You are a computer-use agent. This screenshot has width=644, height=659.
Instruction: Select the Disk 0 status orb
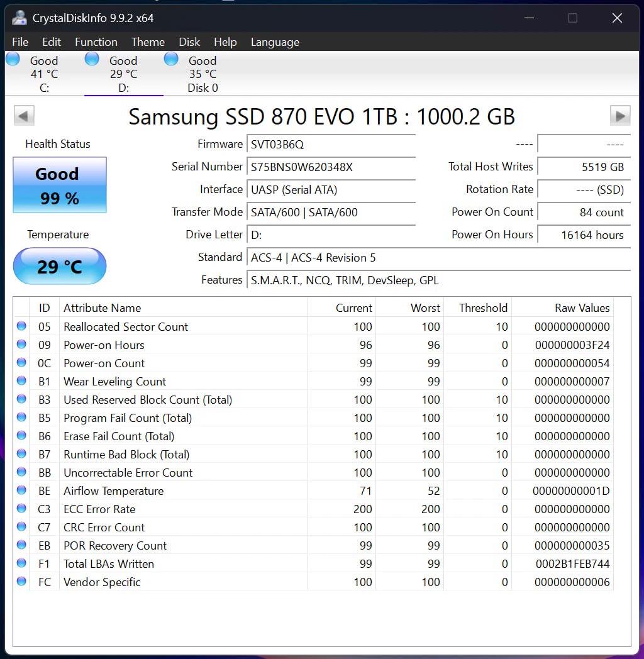[171, 59]
